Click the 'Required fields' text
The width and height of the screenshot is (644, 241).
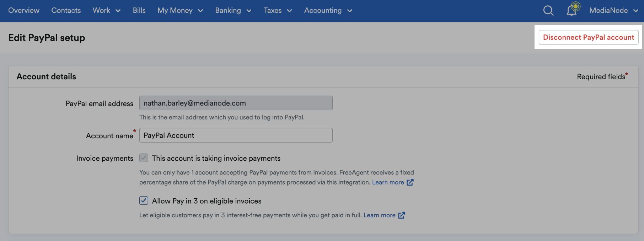(x=601, y=77)
